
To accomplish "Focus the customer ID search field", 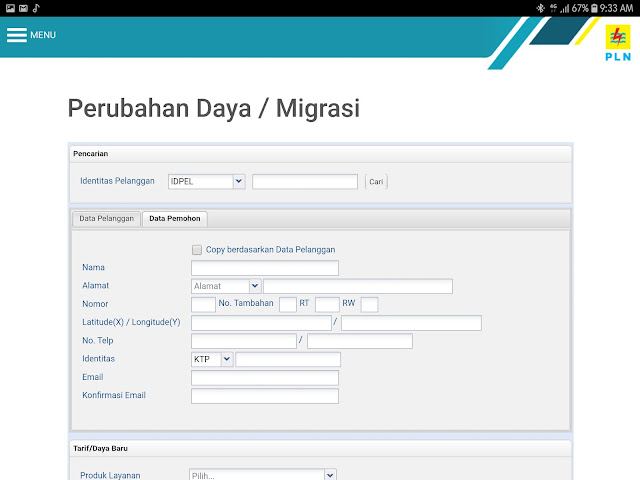I will click(x=305, y=182).
